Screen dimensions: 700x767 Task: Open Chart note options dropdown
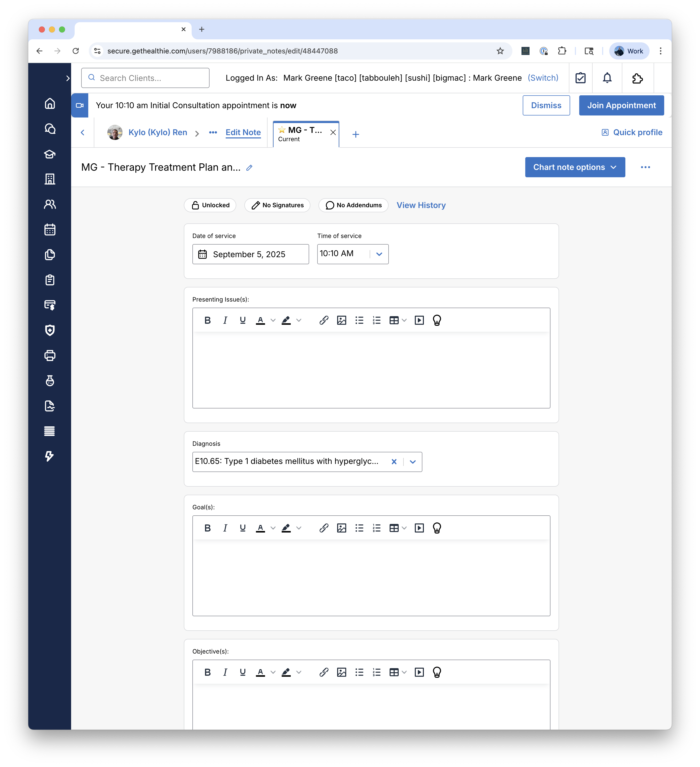click(574, 167)
